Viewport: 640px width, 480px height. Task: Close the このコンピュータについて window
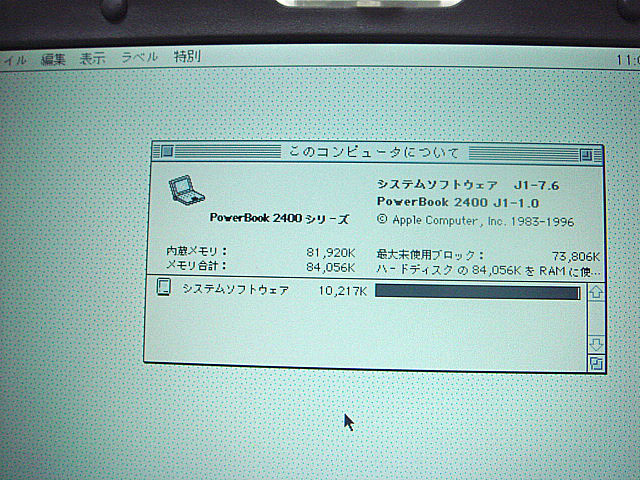click(x=167, y=151)
